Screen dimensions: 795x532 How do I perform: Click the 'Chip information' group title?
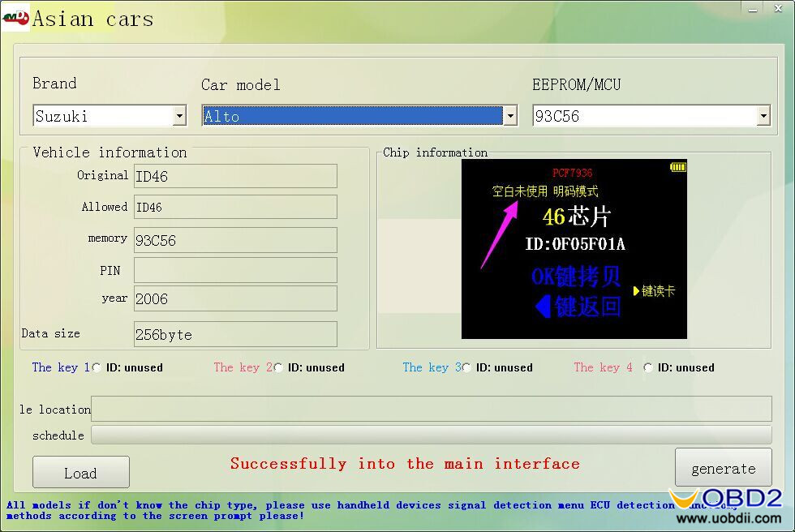click(435, 152)
